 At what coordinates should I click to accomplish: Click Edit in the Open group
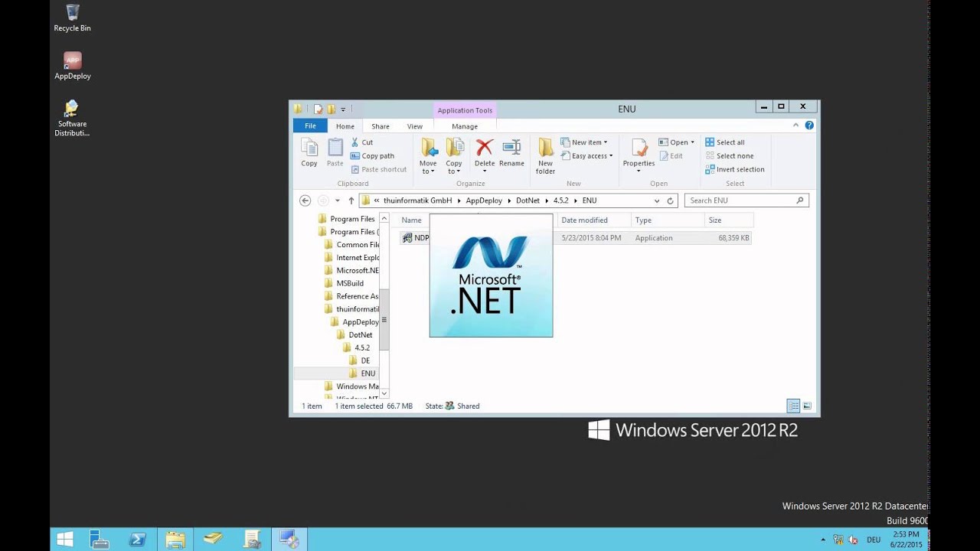coord(671,156)
